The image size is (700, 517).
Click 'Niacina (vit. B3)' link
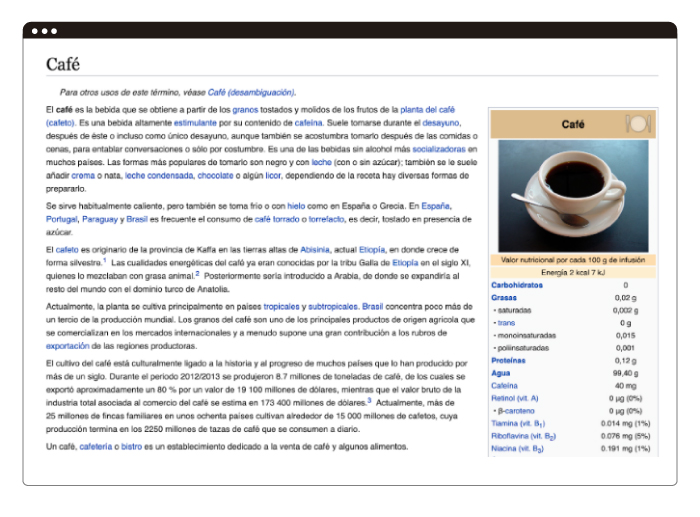click(517, 448)
